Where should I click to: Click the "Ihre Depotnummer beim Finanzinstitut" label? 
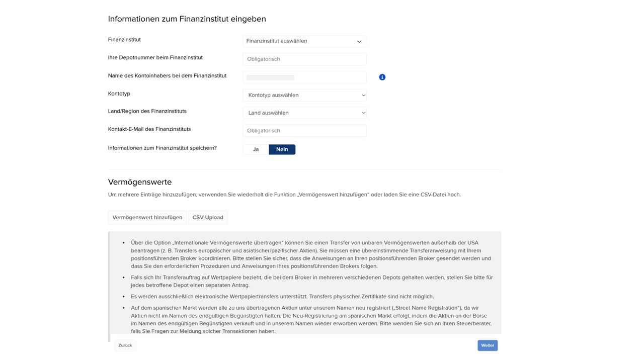coord(155,58)
